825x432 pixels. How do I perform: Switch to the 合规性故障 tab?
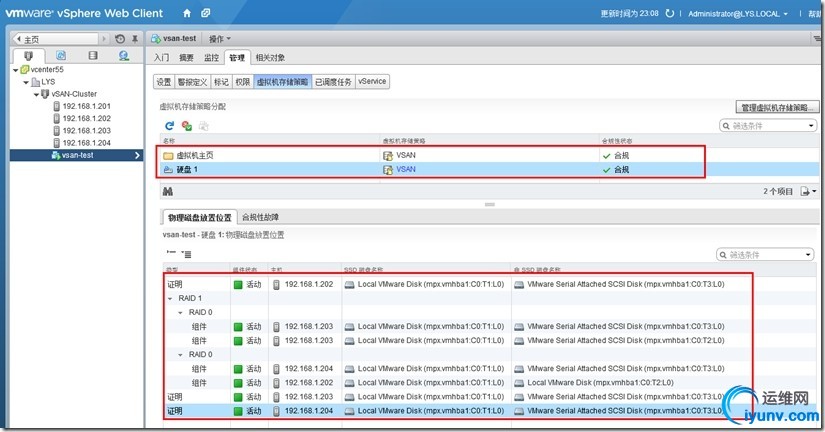[260, 217]
